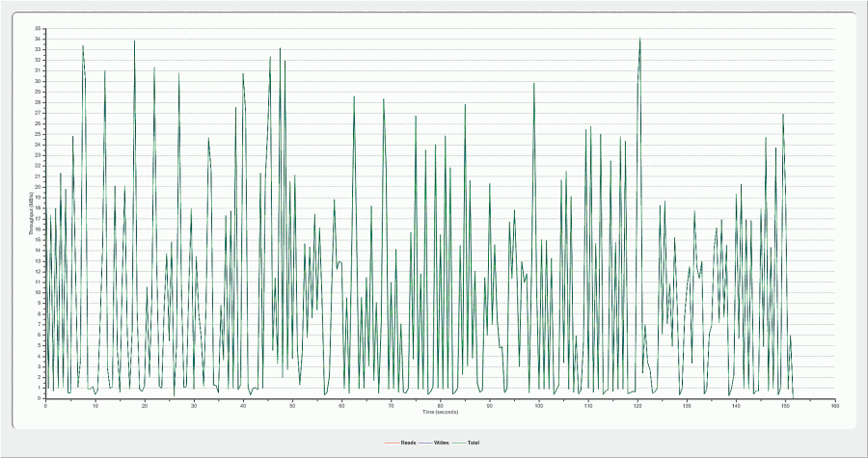Click the x-axis tick label 0
This screenshot has height=458, width=868.
tap(45, 405)
